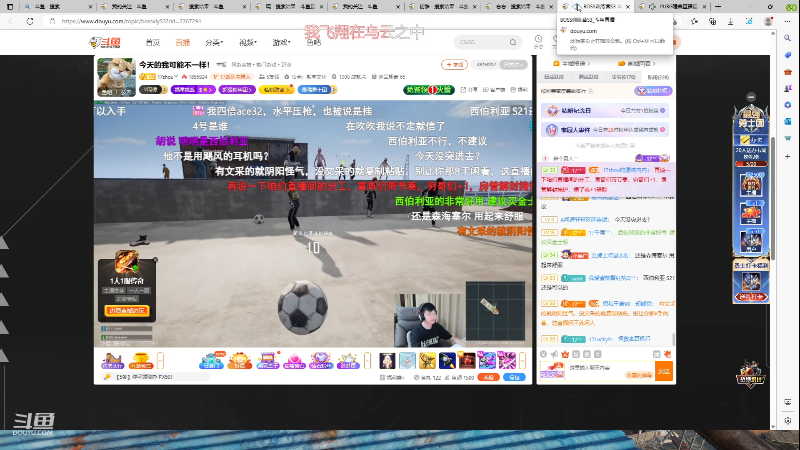This screenshot has height=450, width=800.
Task: Click the megaphone icon in chat toolbar
Action: (554, 354)
